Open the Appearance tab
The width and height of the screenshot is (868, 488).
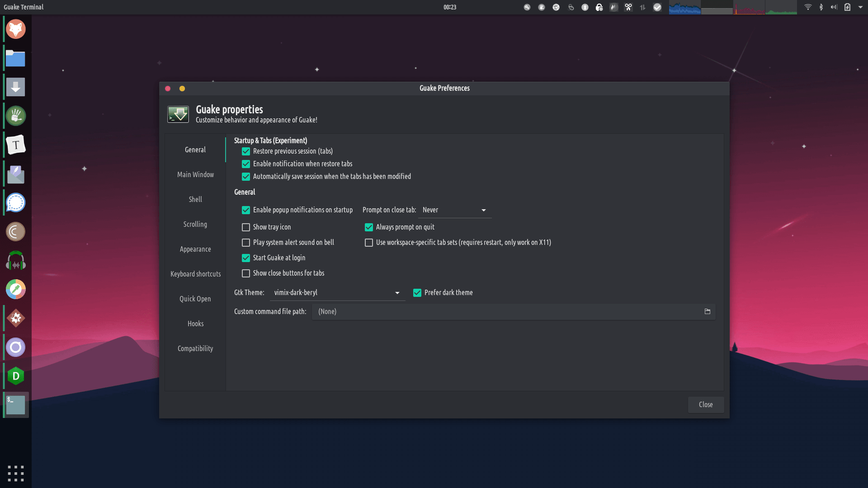click(195, 249)
